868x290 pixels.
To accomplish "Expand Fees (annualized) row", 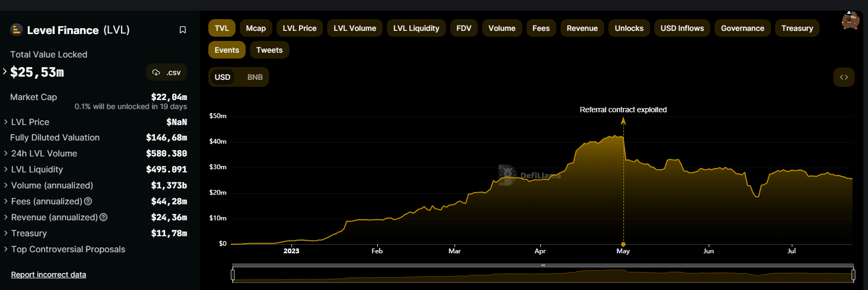I will 6,201.
